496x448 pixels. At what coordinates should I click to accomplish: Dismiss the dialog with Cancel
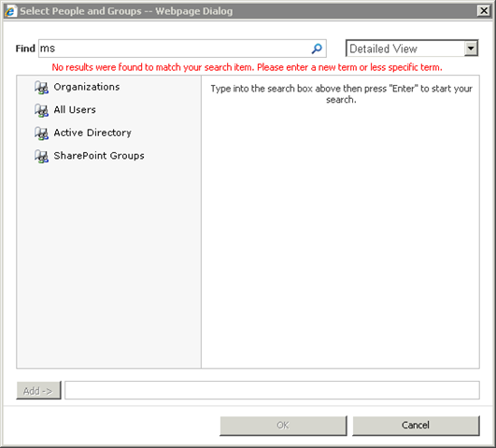coord(416,426)
